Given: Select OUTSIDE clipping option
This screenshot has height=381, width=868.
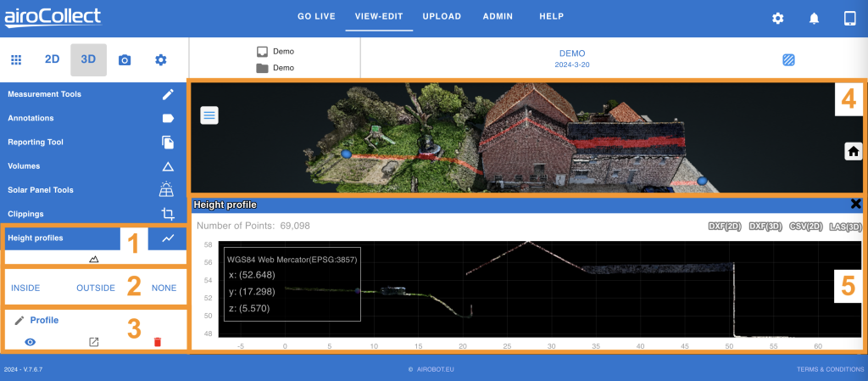Looking at the screenshot, I should point(96,289).
